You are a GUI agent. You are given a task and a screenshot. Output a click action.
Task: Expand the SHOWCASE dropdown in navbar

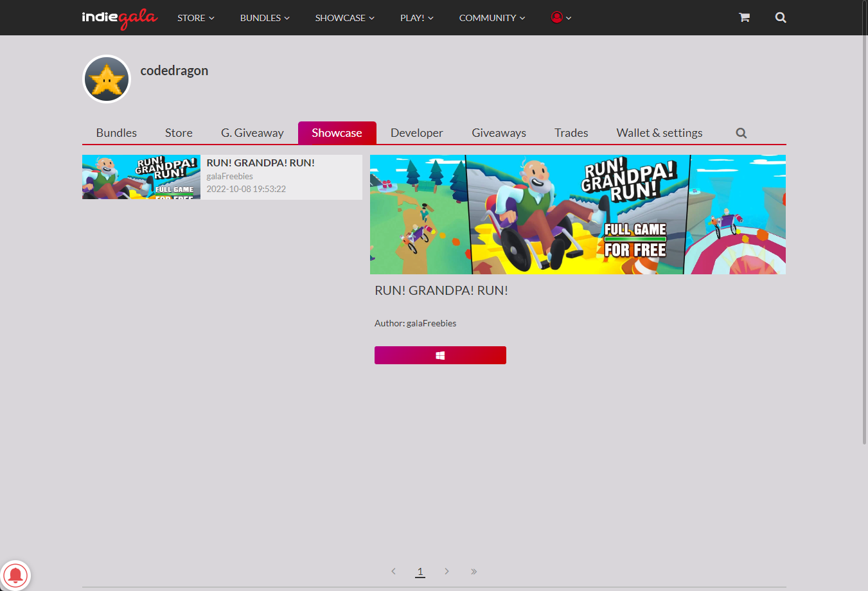(344, 18)
